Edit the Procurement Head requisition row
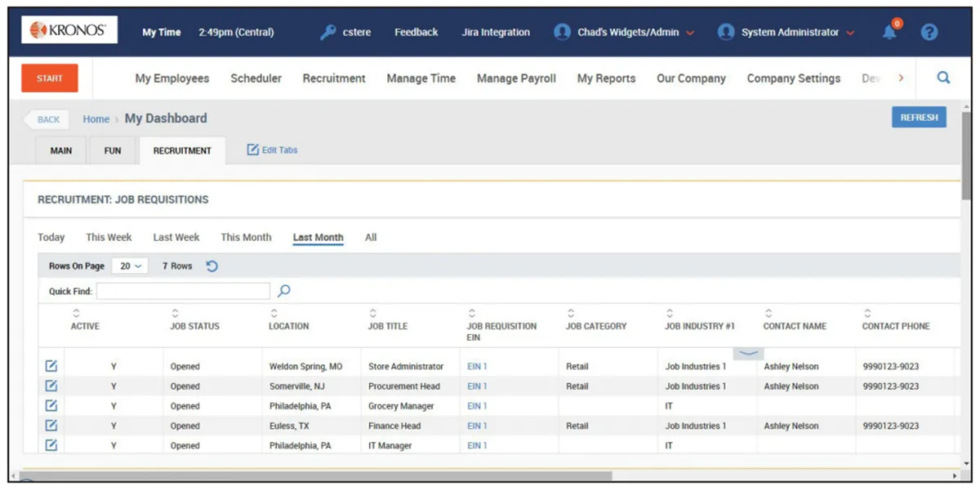The width and height of the screenshot is (980, 491). 51,386
